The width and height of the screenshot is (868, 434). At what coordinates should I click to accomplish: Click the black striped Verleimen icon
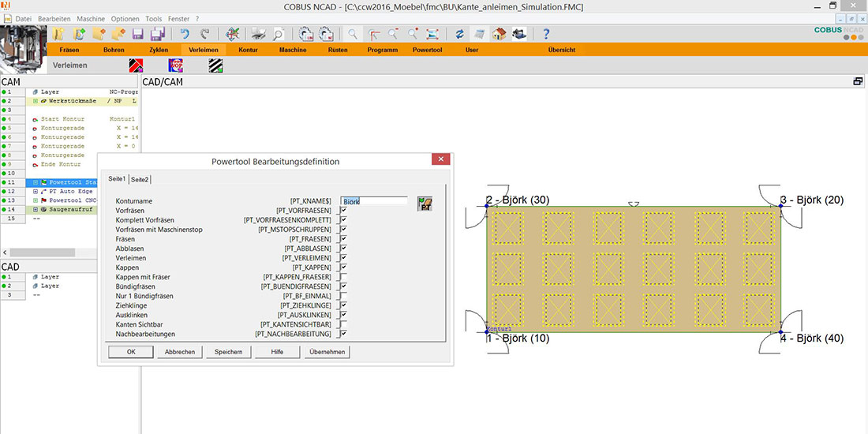click(x=215, y=65)
